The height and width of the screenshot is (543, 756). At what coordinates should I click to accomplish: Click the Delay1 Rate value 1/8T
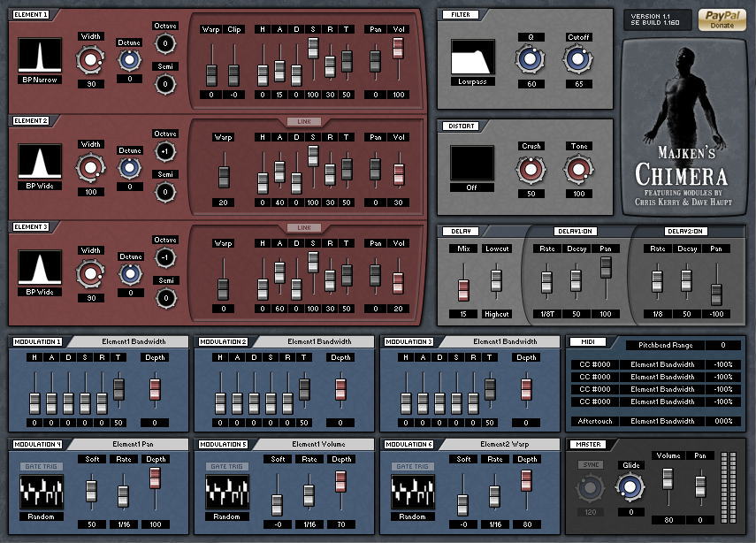(547, 314)
